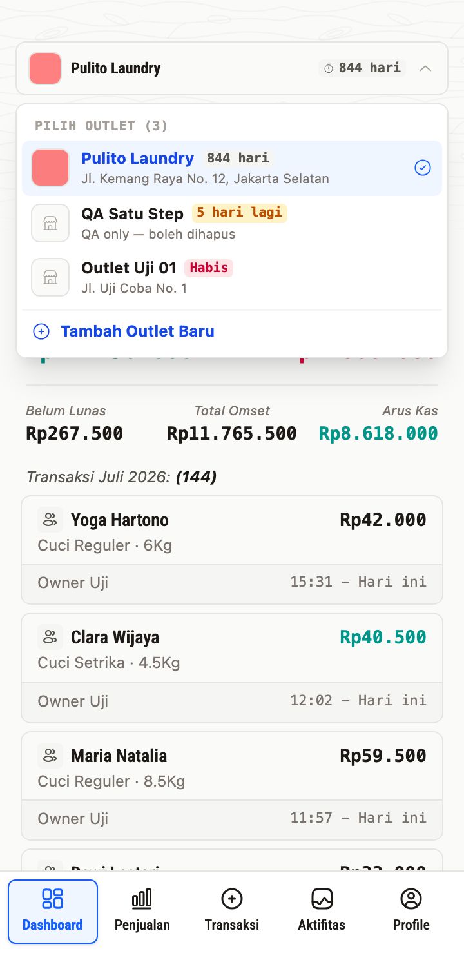Click the selected checkmark on Pulito Laundry
464x980 pixels.
[x=422, y=168]
